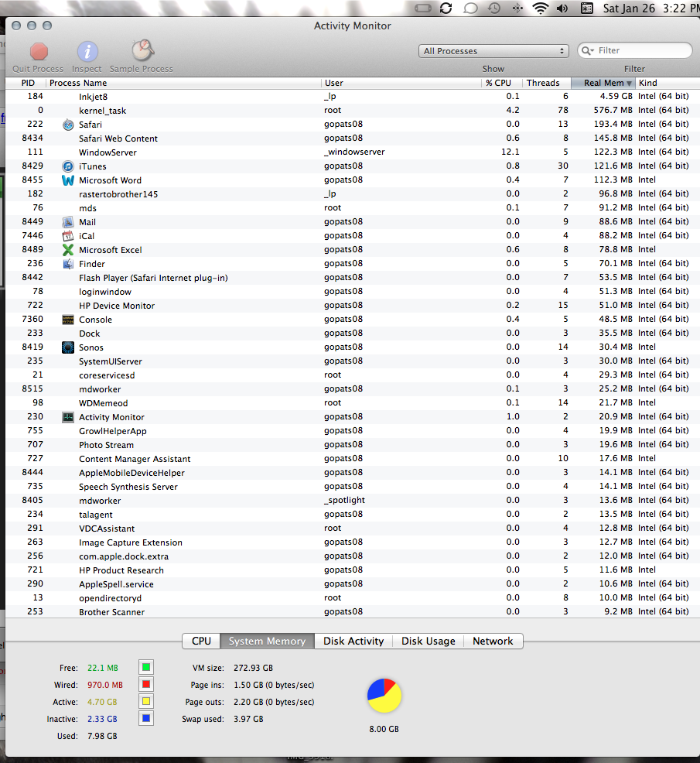Viewport: 700px width, 763px height.
Task: Sort by Threads column header
Action: [546, 84]
